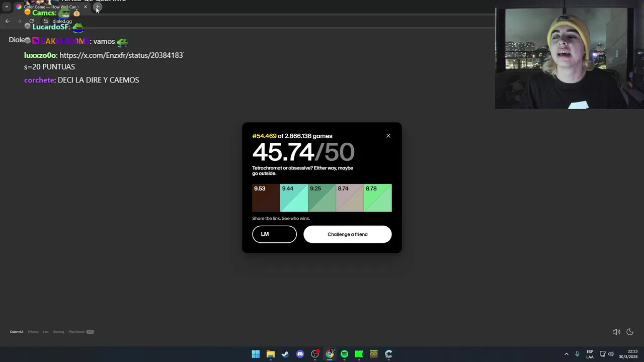
Task: Click the Color v1.4 footer label
Action: [x=17, y=332]
